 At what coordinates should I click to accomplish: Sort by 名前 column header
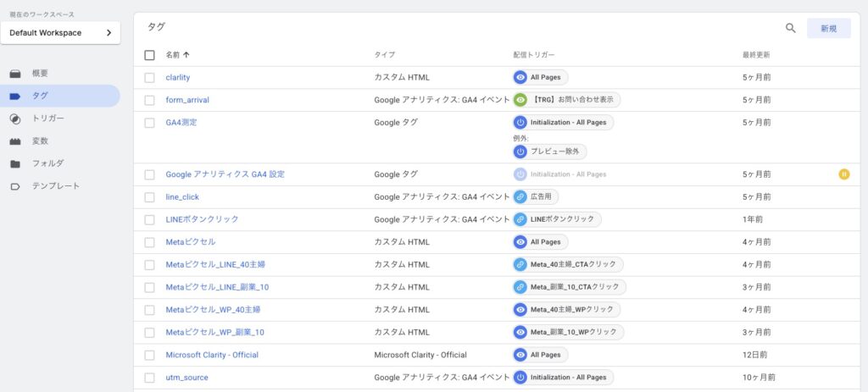pos(178,55)
